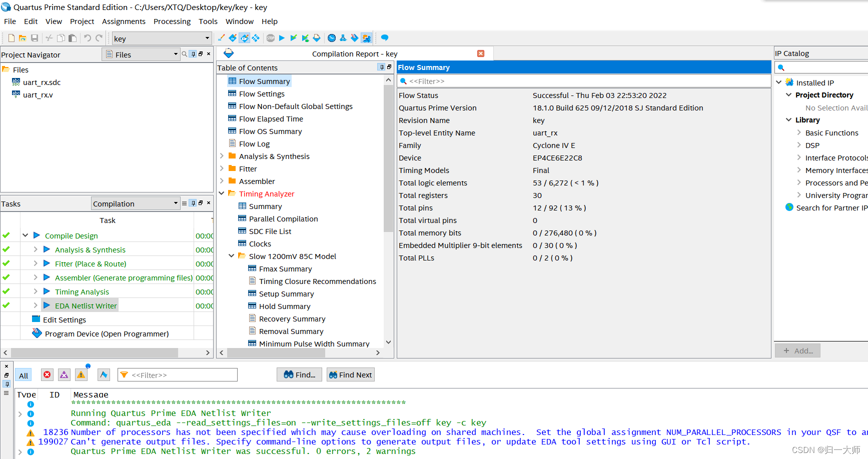Collapse the Installed IP tree node

pyautogui.click(x=779, y=82)
